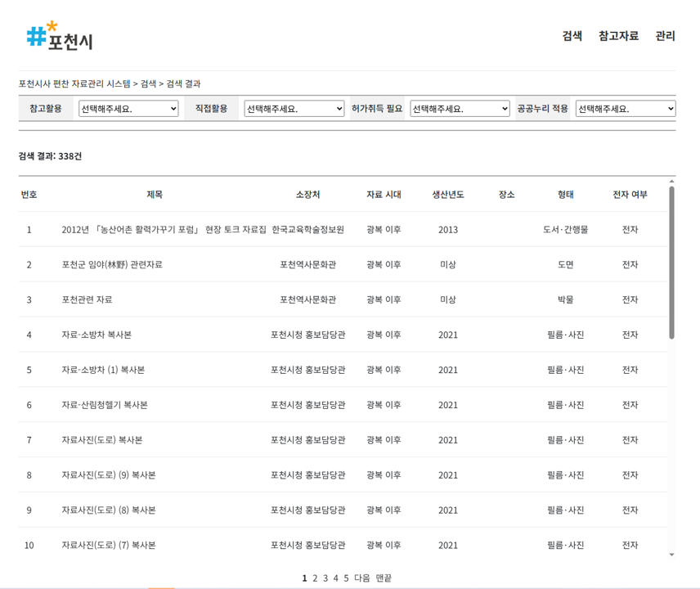The height and width of the screenshot is (589, 700).
Task: Open the 공공누리 적용 dropdown
Action: tap(626, 107)
